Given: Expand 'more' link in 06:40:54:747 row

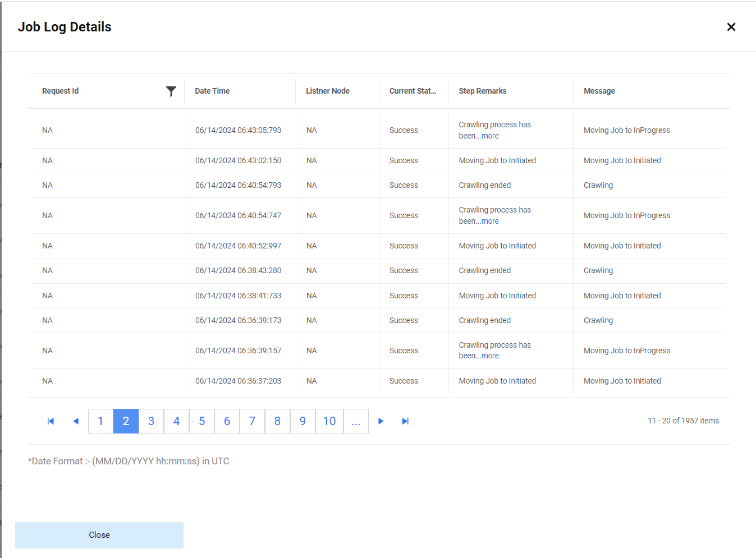Looking at the screenshot, I should (x=490, y=222).
